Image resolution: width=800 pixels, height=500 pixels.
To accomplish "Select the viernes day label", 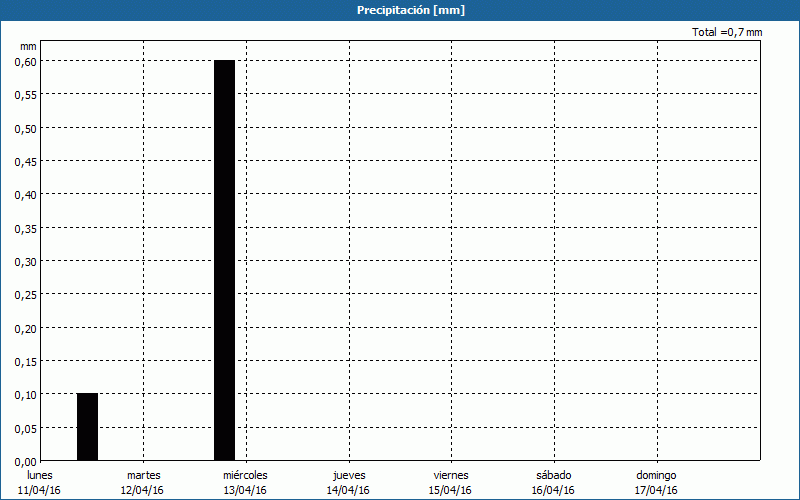I will pyautogui.click(x=451, y=475).
